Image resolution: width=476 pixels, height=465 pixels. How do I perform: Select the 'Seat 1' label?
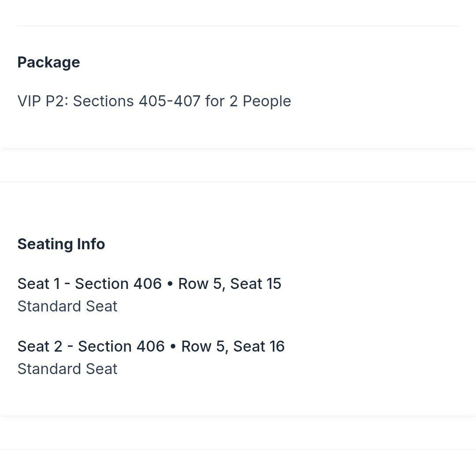(38, 284)
